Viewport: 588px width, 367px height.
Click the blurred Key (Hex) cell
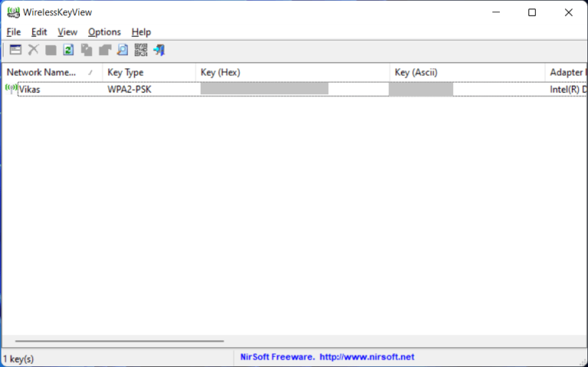point(264,89)
